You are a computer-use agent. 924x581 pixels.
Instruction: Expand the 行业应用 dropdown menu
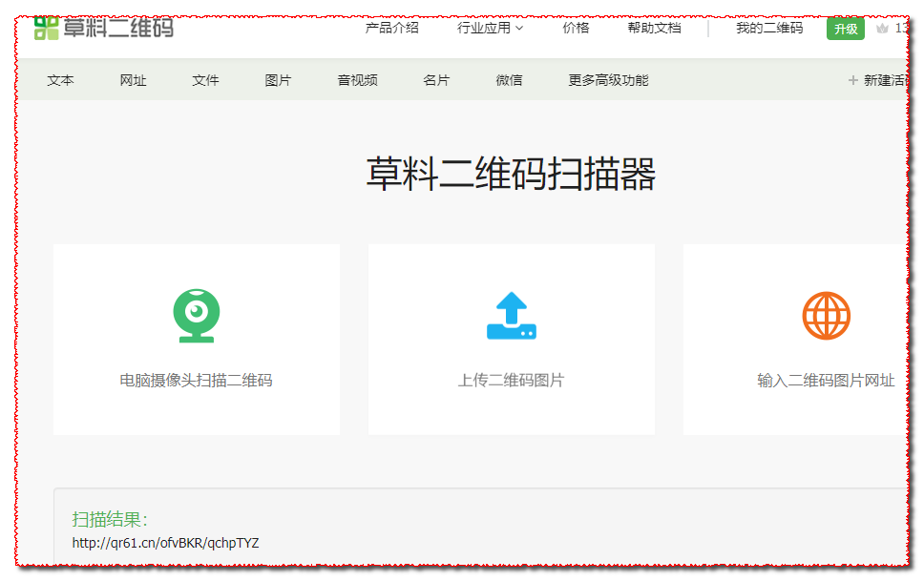pos(490,28)
